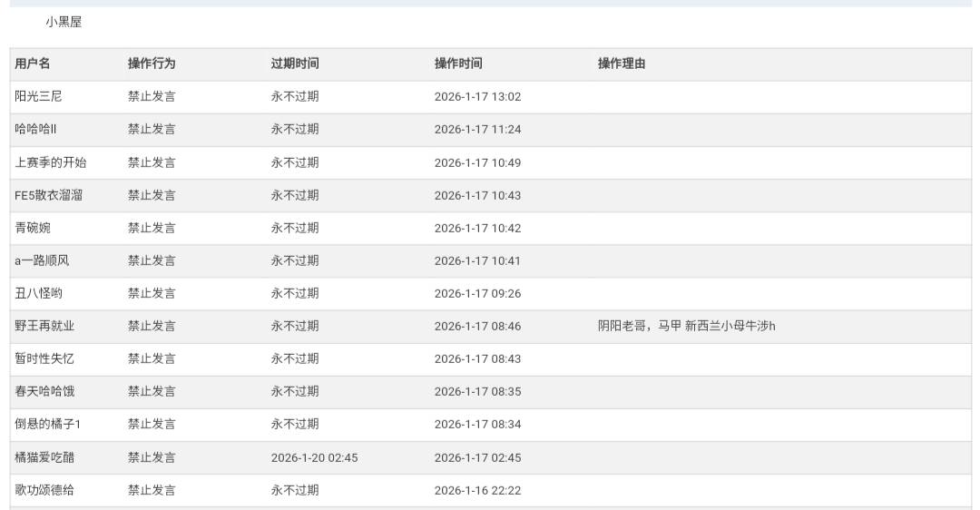Viewport: 980px width, 510px height.
Task: Select username 暂时性失忆
Action: (44, 358)
